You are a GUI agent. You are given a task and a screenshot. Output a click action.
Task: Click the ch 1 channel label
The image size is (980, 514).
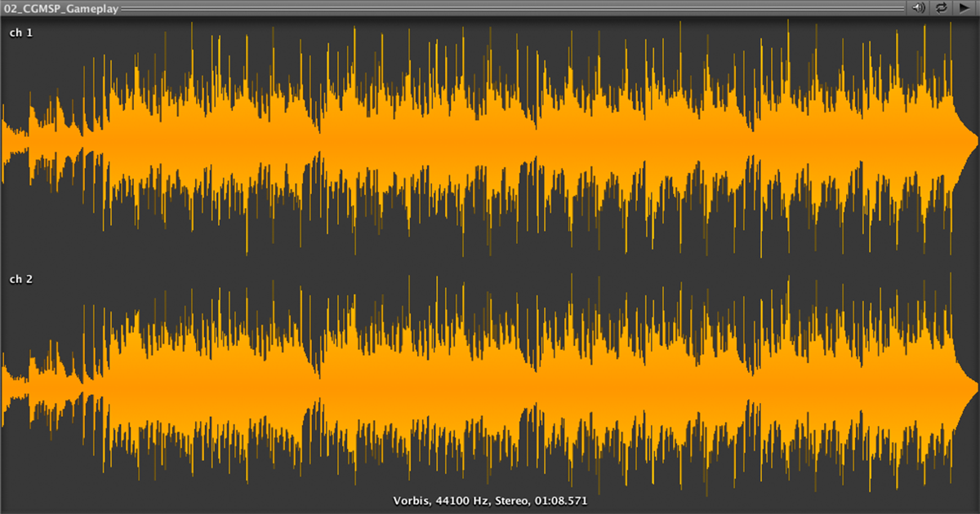coord(20,33)
